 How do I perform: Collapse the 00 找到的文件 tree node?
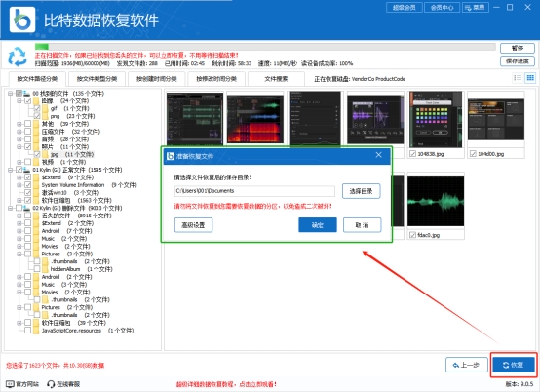pos(11,94)
